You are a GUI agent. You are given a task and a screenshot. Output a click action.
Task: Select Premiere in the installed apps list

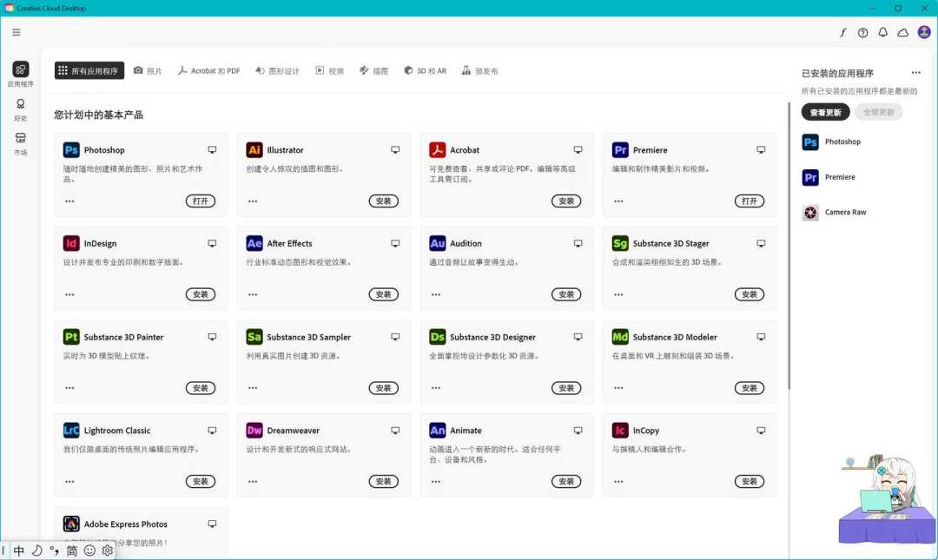click(829, 177)
